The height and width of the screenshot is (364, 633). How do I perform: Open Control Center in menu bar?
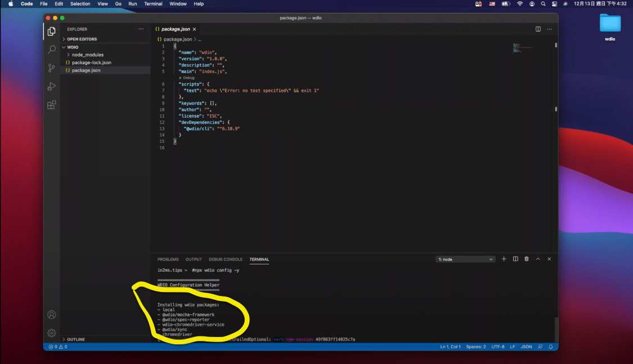pyautogui.click(x=554, y=3)
